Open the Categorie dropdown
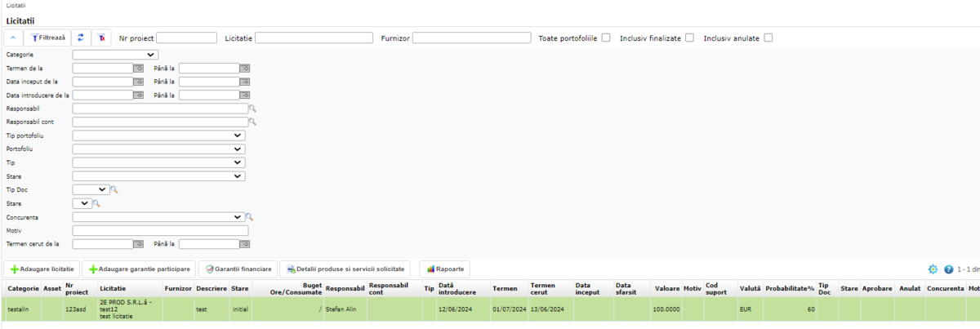This screenshot has width=980, height=329. pyautogui.click(x=115, y=55)
